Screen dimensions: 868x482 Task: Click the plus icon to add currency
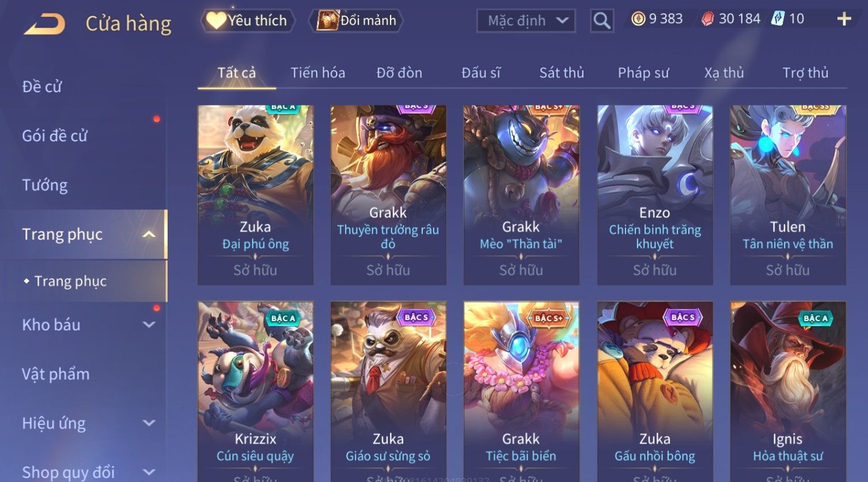[x=844, y=19]
